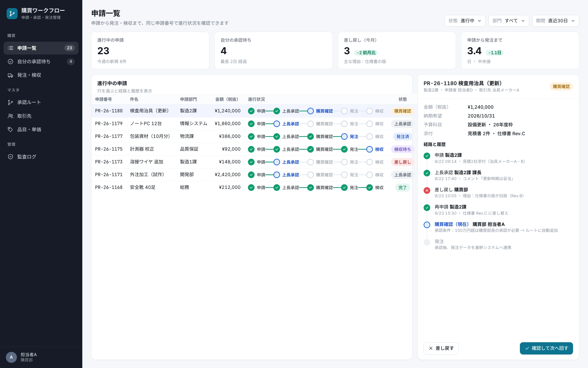
Task: Click the 金額（税抜）column header
Action: [228, 99]
